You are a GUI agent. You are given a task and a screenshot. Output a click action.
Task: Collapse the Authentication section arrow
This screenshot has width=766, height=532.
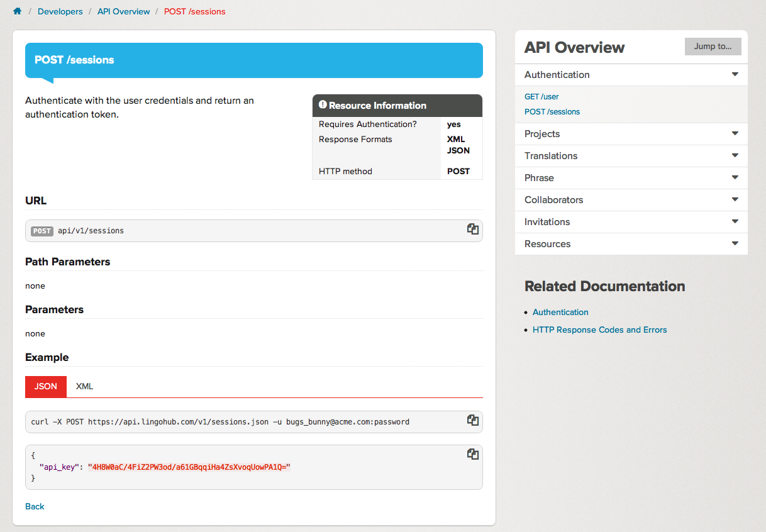[735, 74]
